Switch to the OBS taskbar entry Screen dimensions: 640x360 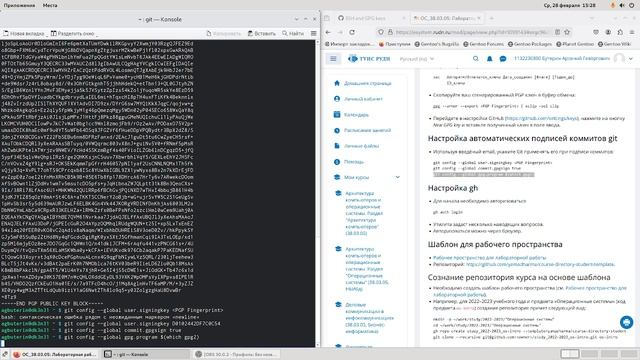pyautogui.click(x=236, y=354)
